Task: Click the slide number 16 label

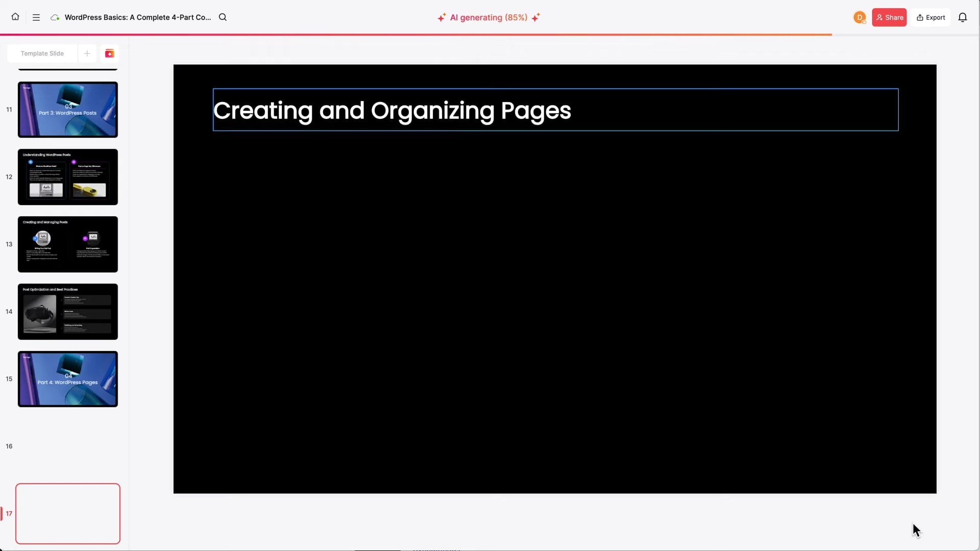Action: tap(9, 446)
